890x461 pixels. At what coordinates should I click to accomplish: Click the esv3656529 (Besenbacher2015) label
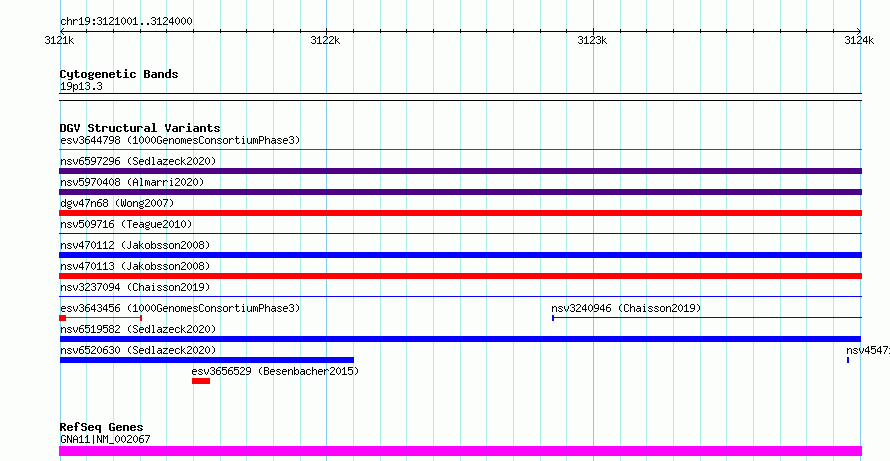click(x=275, y=371)
